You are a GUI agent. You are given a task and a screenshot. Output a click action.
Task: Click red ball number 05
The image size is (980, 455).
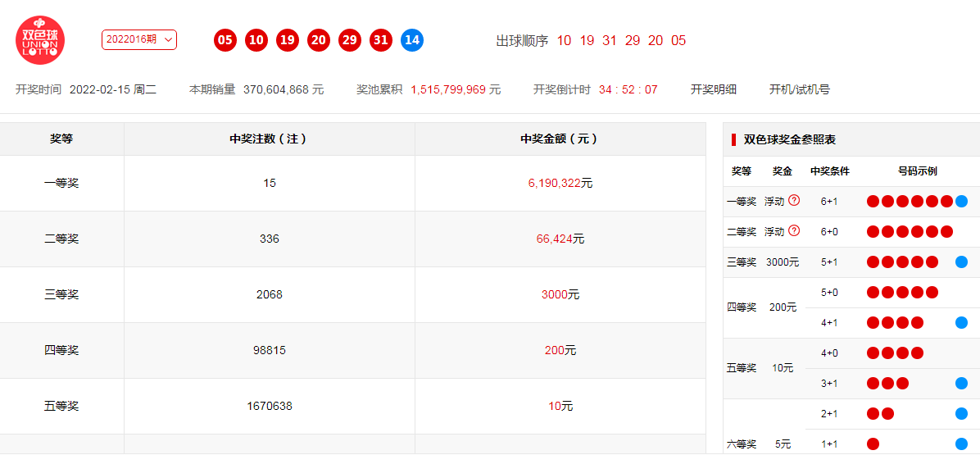(x=225, y=40)
